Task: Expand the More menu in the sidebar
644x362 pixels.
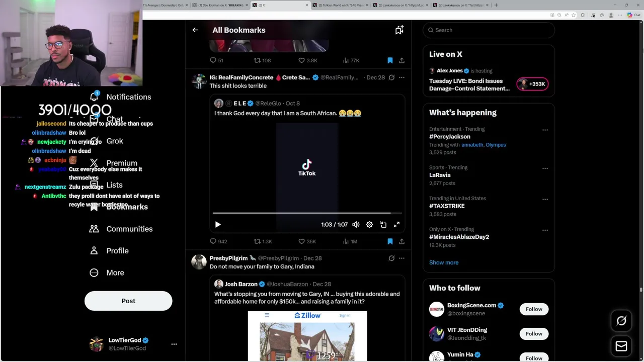Action: pos(107,273)
